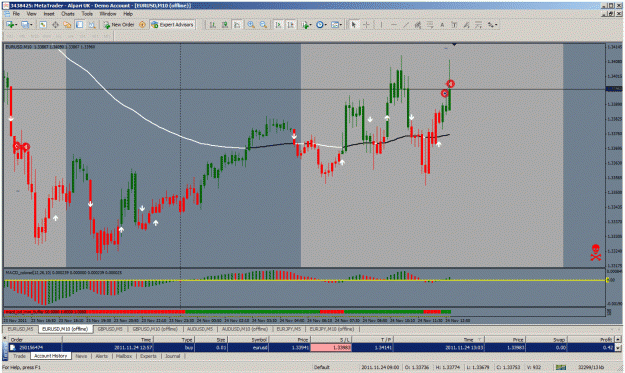Select the Horizontal Line drawing tool
This screenshot has width=625, height=373.
[394, 25]
